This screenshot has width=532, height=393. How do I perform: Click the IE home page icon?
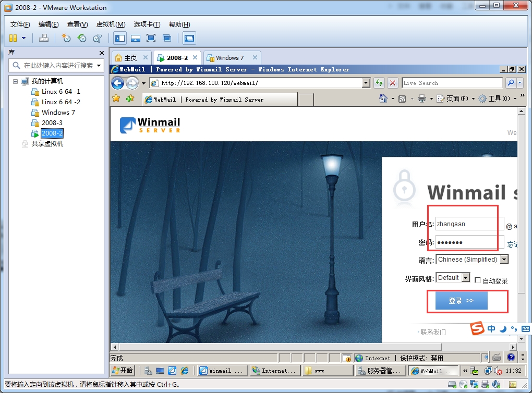click(383, 99)
